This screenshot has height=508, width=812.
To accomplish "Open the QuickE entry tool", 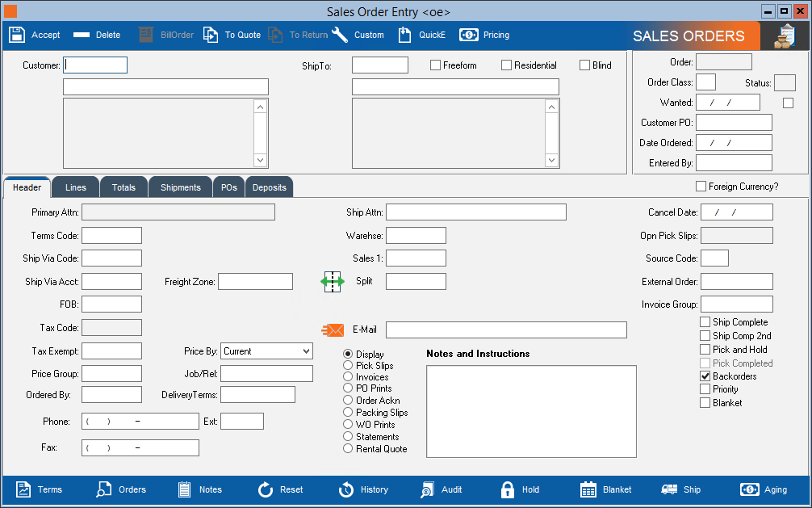I will pyautogui.click(x=422, y=35).
